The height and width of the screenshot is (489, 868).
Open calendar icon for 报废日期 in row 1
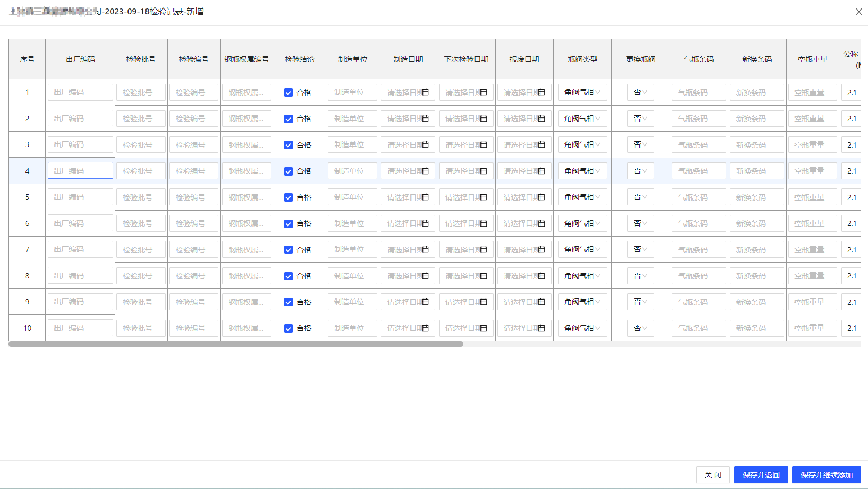tap(542, 92)
